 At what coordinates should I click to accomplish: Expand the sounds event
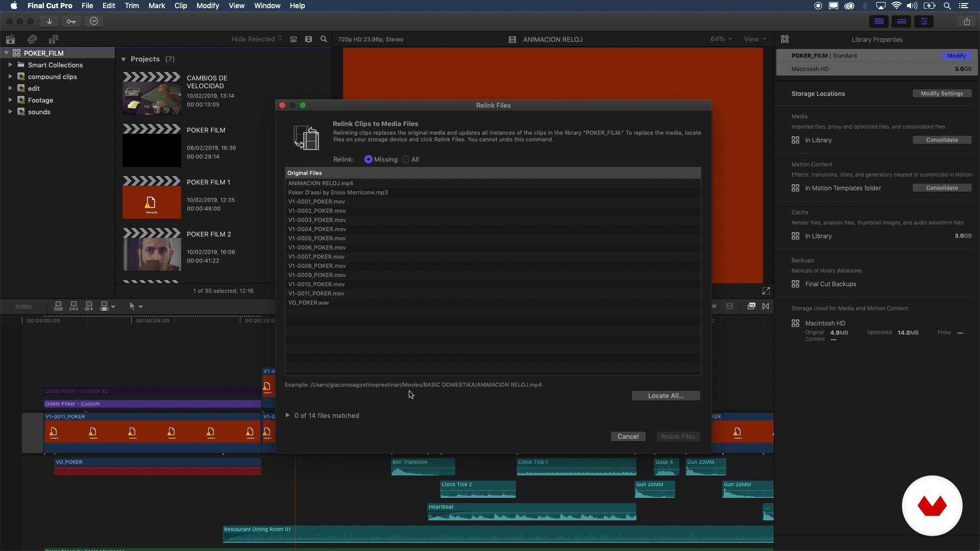point(10,112)
